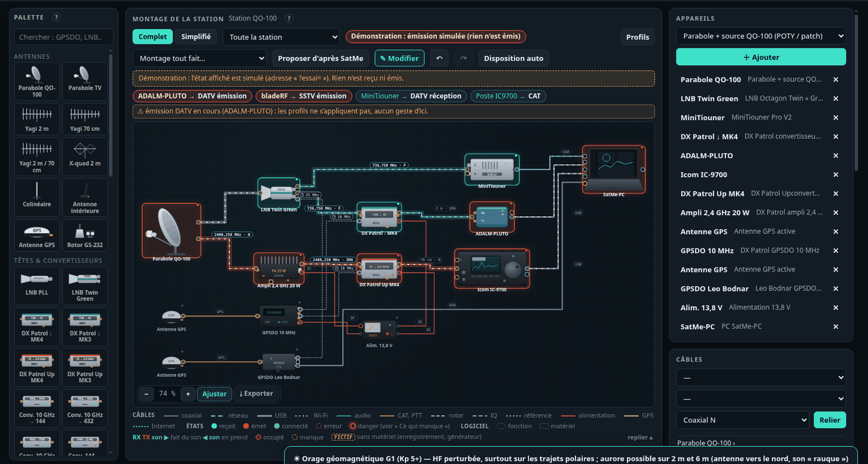The width and height of the screenshot is (868, 464).
Task: Select the Parabole QO-100 palette antenna
Action: 37,81
